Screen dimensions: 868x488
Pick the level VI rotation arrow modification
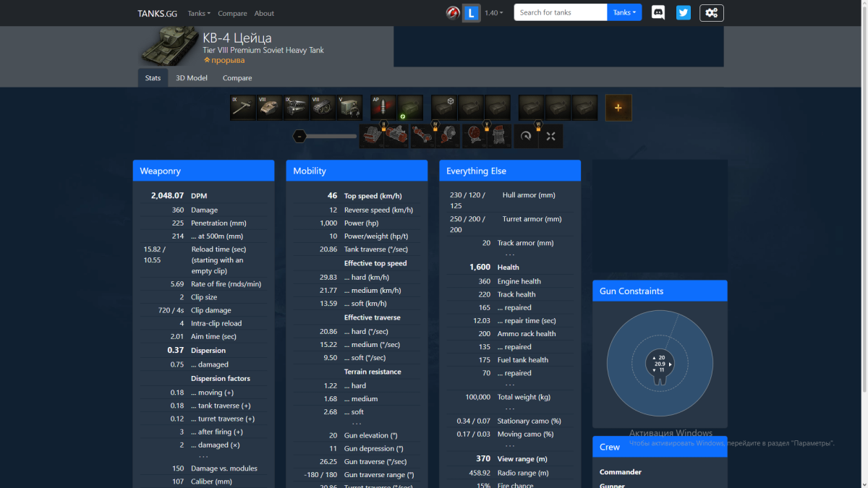[x=526, y=136]
